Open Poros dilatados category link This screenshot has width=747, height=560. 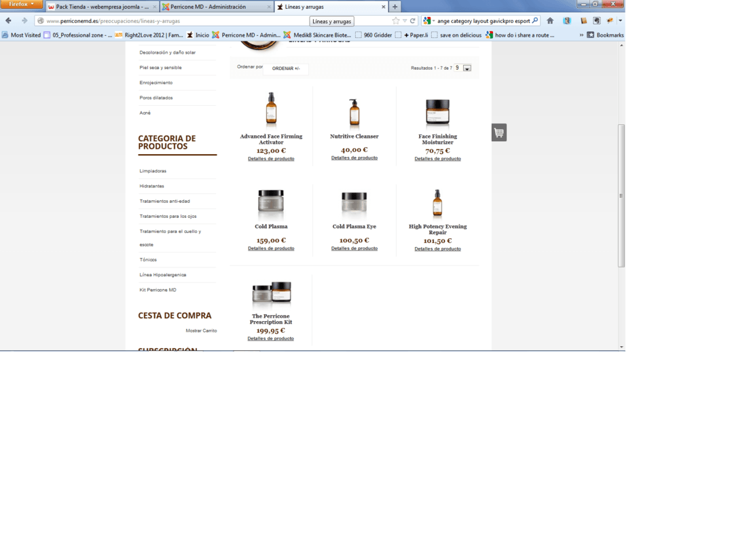click(156, 98)
